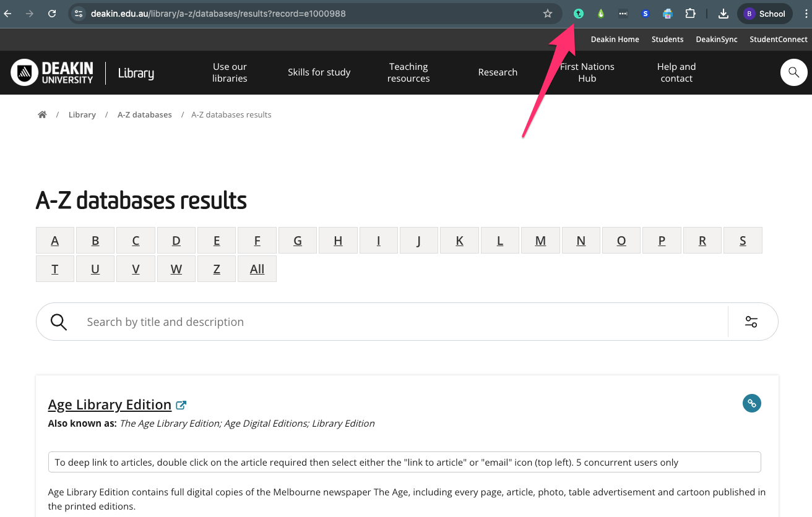Open the browser Extensions puzzle icon
The image size is (812, 517).
click(690, 14)
